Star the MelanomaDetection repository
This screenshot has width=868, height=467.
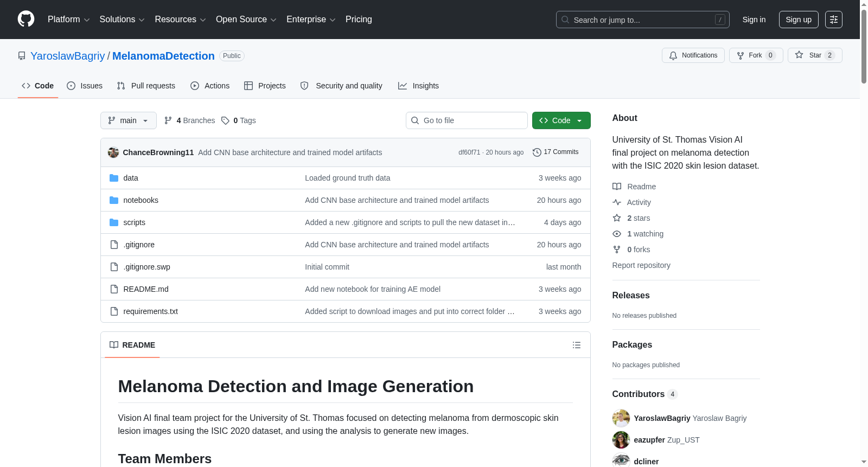[815, 55]
